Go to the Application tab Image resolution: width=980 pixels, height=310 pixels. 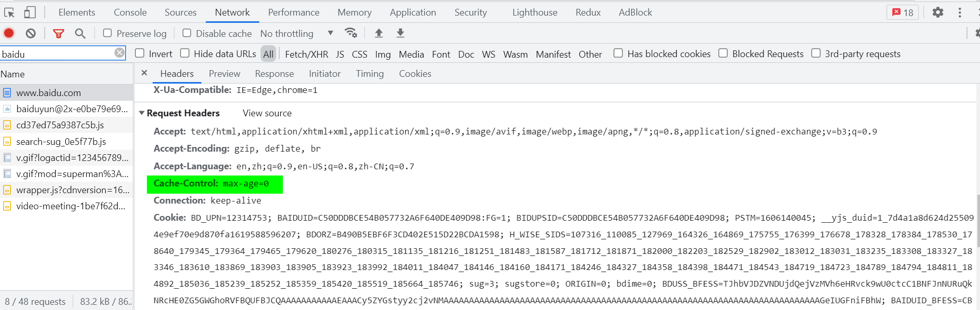coord(413,12)
